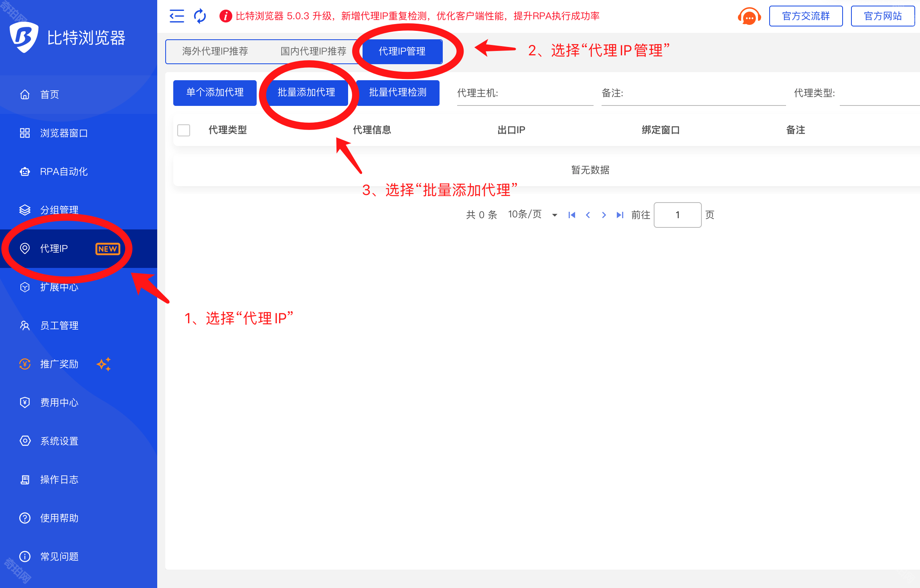Click the info circle icon beside 常见问题

coord(25,557)
